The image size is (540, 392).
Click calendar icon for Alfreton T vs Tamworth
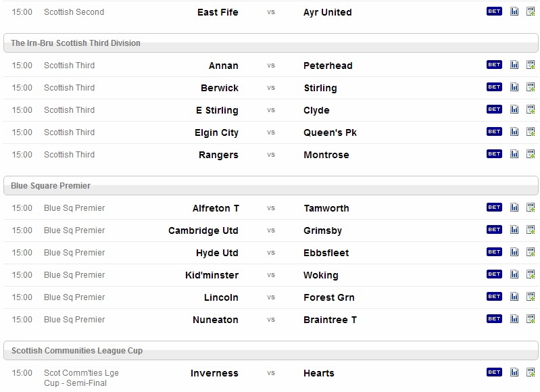pyautogui.click(x=531, y=207)
